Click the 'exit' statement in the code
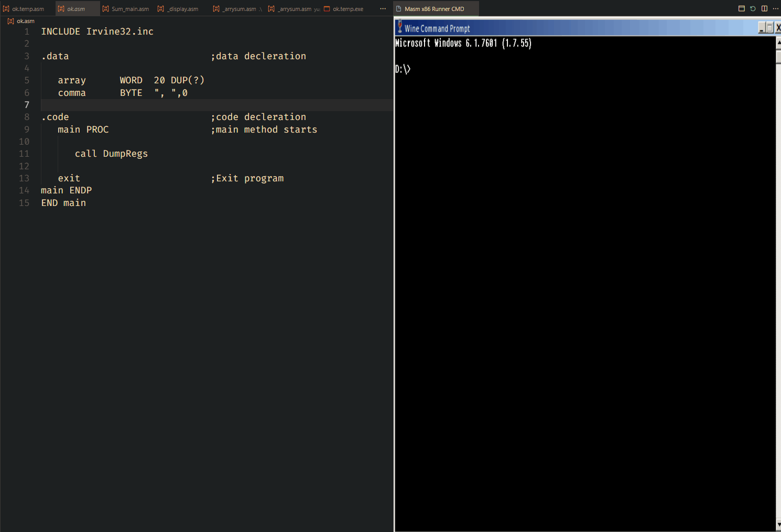 tap(69, 178)
